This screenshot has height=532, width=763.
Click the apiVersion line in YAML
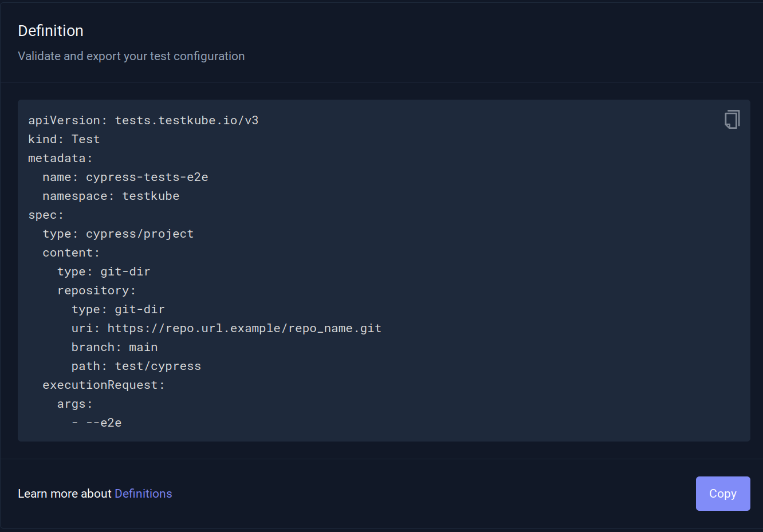[x=143, y=120]
